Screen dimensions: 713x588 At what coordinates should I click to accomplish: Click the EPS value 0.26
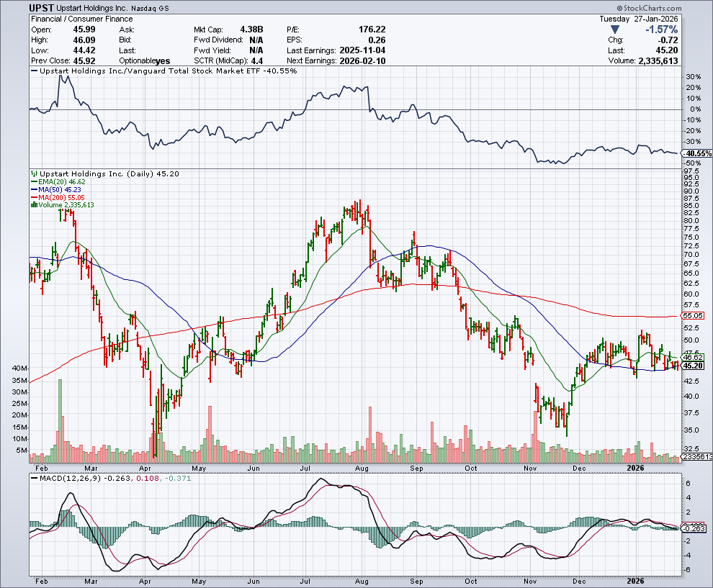click(x=377, y=40)
